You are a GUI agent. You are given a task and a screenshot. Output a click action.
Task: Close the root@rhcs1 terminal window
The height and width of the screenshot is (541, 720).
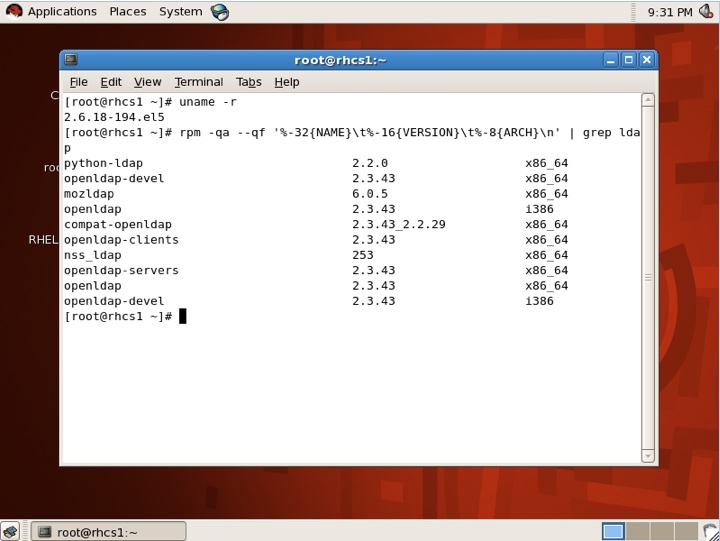click(x=647, y=60)
